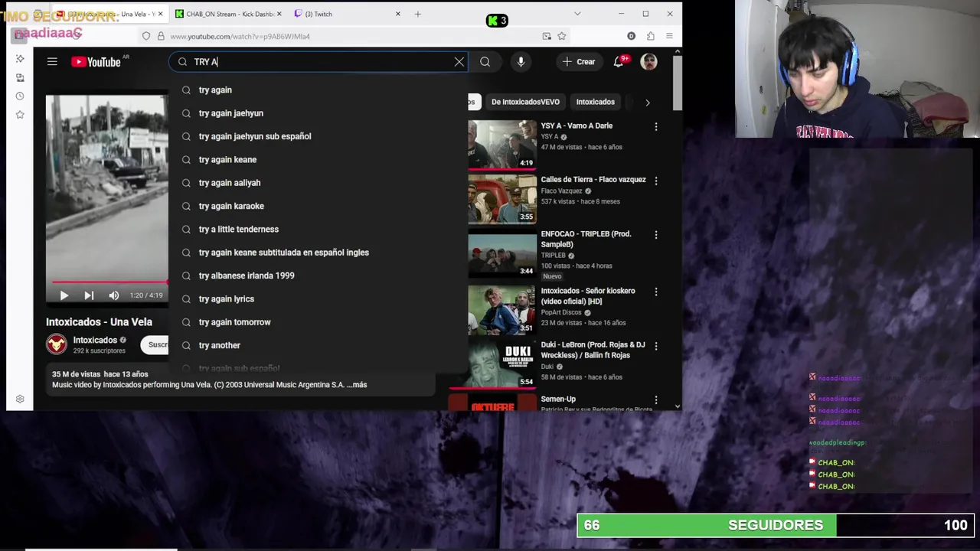Viewport: 980px width, 551px height.
Task: Open Duki - LeBron video thumbnail
Action: pos(502,364)
